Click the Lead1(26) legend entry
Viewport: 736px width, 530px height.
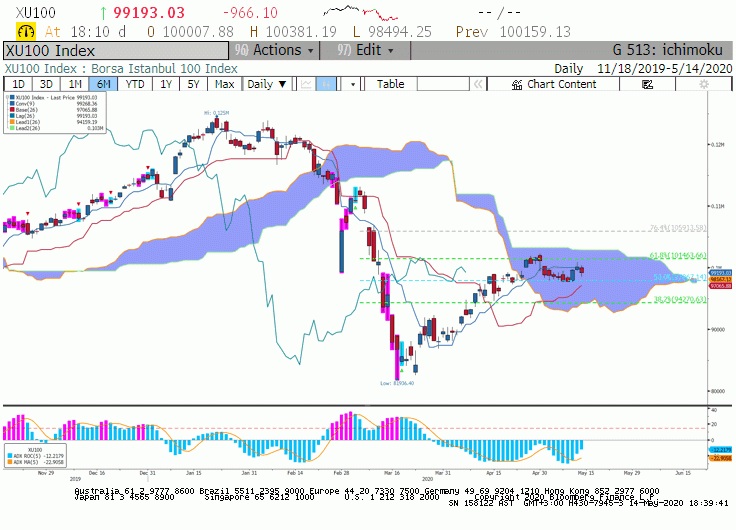pyautogui.click(x=54, y=122)
